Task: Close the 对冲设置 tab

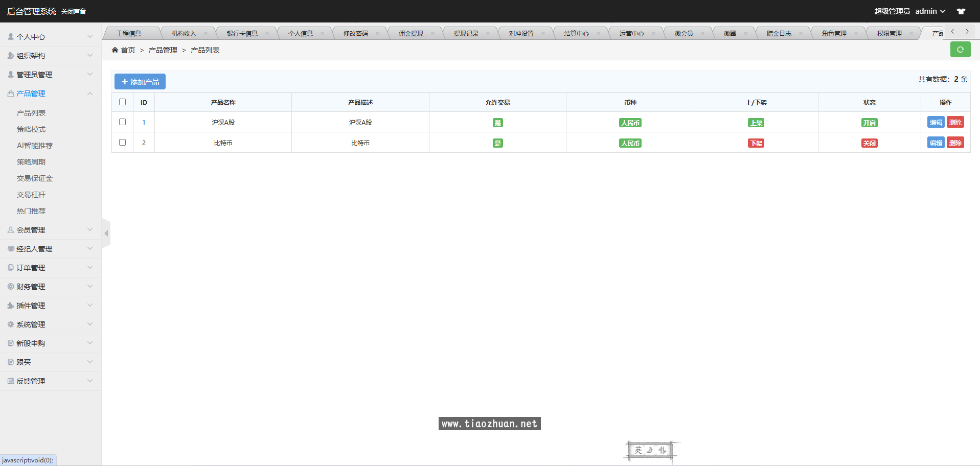Action: point(543,33)
